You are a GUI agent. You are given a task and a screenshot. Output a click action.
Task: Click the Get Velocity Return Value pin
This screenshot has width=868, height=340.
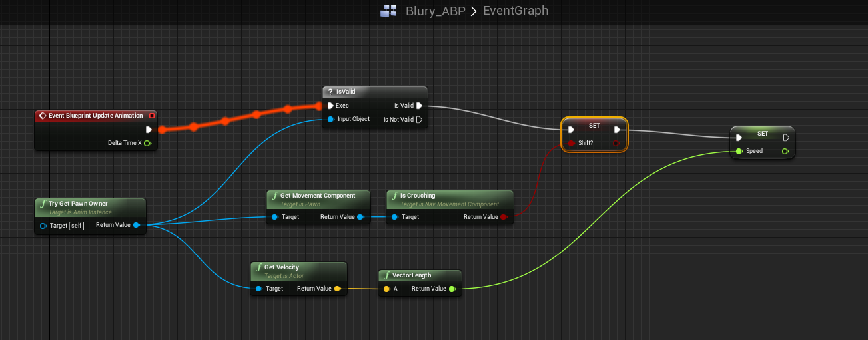(337, 289)
